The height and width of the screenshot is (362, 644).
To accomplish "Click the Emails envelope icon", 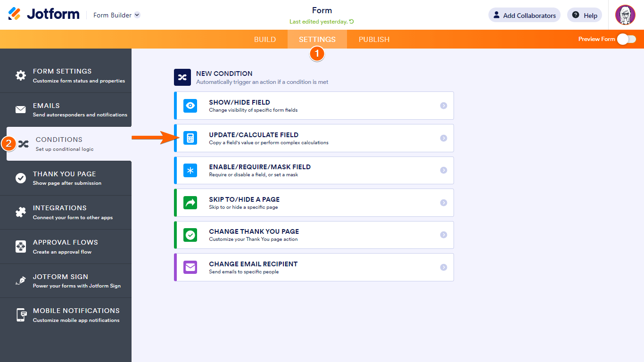I will [x=20, y=109].
